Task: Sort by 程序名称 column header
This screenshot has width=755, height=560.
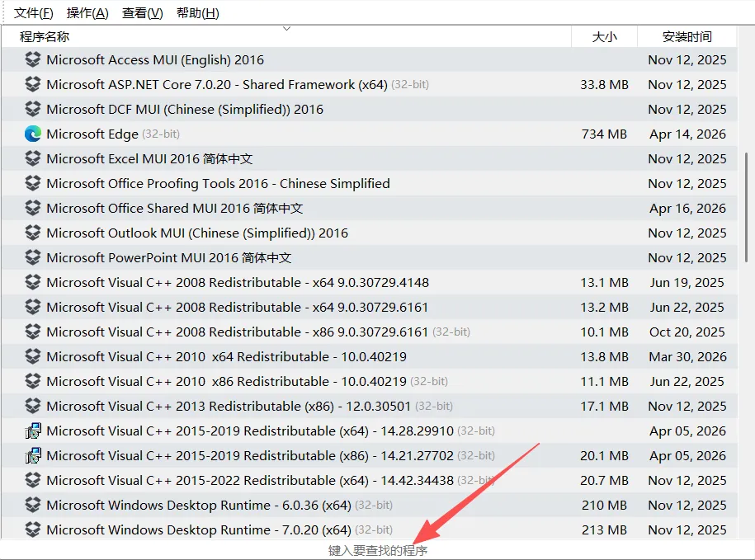Action: pos(45,36)
